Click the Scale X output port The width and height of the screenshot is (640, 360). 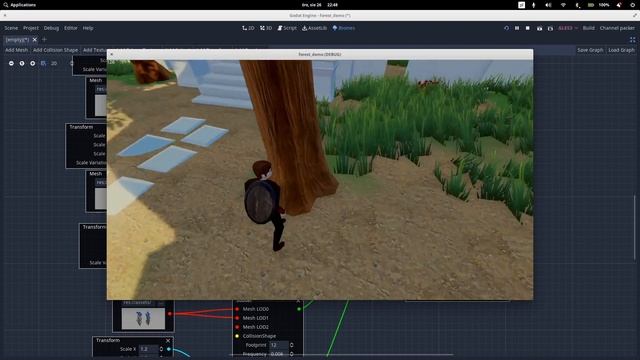pyautogui.click(x=169, y=349)
